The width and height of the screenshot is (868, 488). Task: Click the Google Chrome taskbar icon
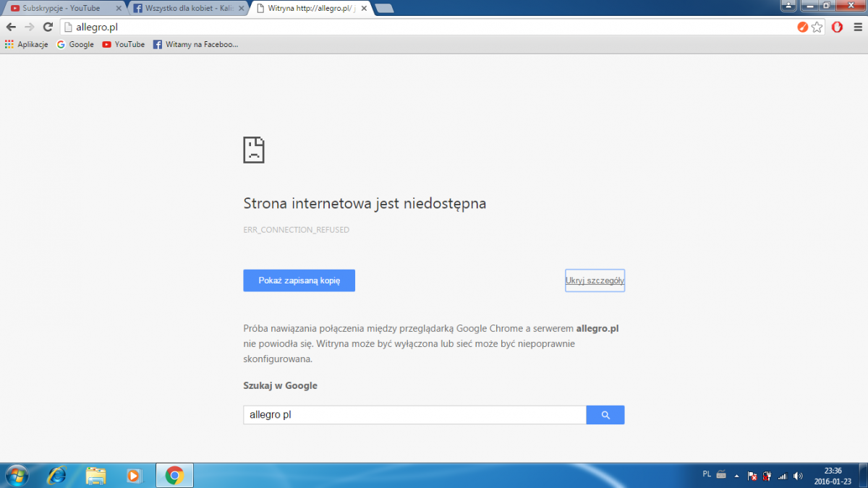click(x=174, y=475)
